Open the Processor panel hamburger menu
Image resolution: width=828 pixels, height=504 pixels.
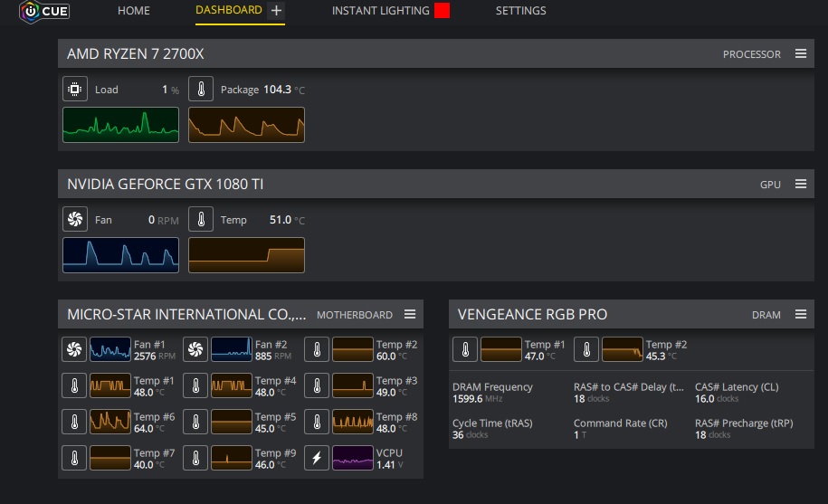pos(800,54)
